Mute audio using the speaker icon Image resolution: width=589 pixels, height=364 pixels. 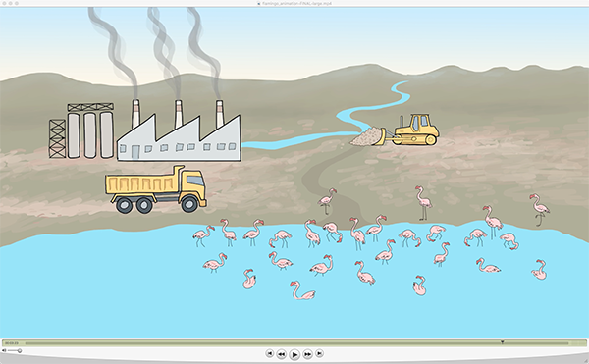point(4,350)
